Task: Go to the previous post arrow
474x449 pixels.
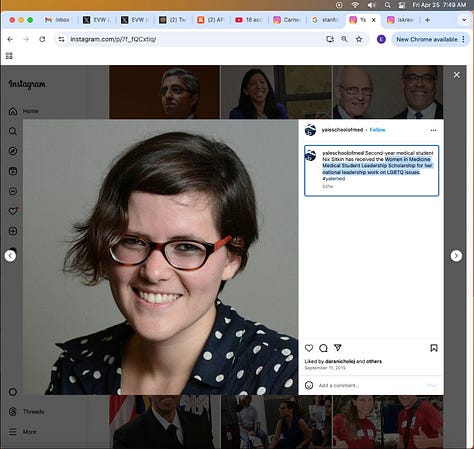Action: click(10, 256)
